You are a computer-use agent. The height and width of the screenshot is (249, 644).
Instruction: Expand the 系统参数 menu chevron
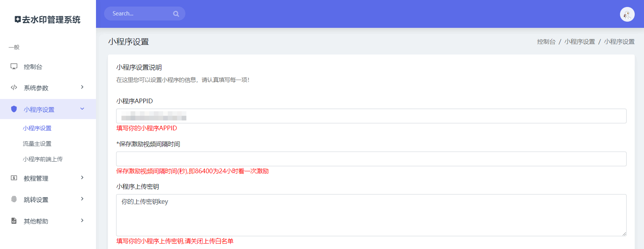[82, 87]
